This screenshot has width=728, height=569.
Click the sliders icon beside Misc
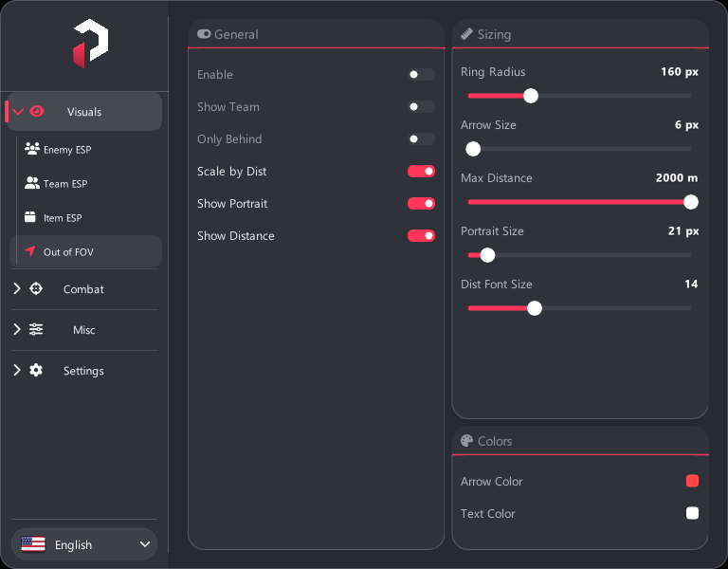(x=36, y=329)
